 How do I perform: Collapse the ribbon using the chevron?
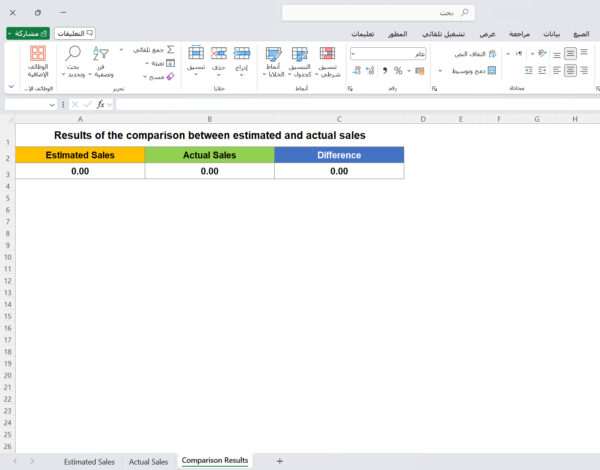tap(12, 87)
